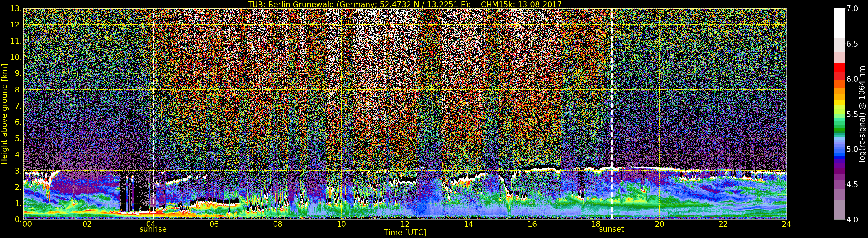868x238 pixels.
Task: Click the "6." height axis tick label
Action: click(18, 122)
